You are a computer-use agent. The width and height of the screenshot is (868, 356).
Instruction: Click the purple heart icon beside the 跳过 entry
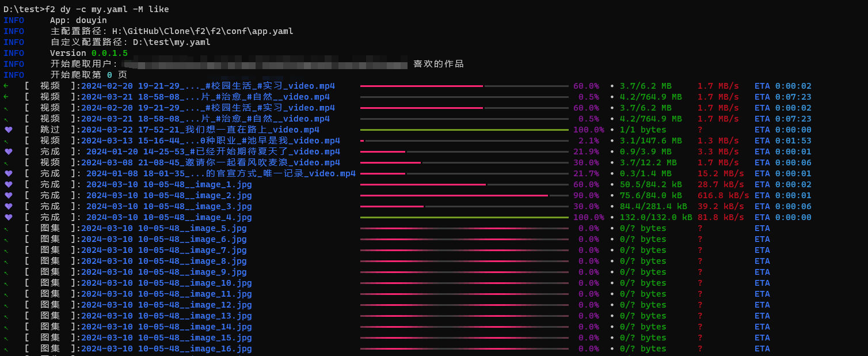(x=8, y=129)
